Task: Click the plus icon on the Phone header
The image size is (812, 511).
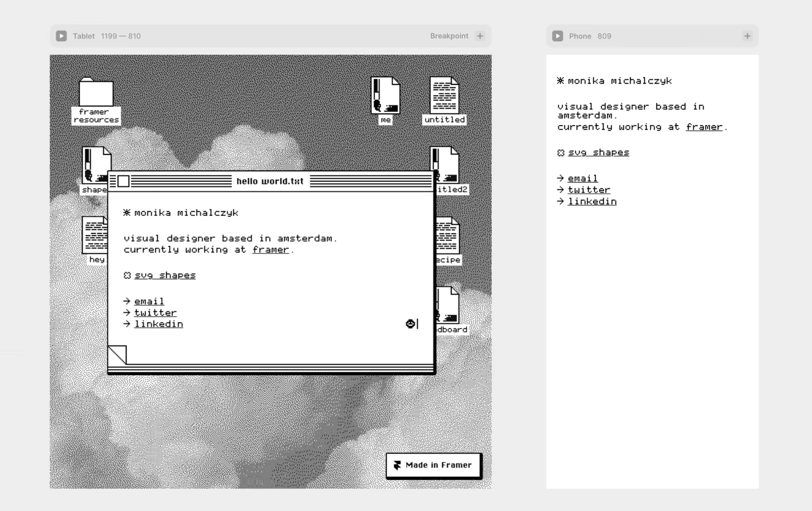Action: (x=747, y=36)
